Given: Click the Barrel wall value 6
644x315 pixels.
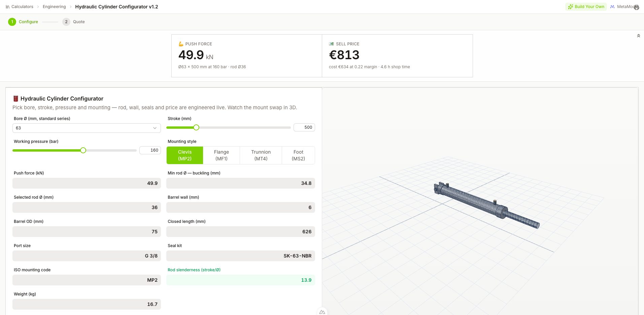Looking at the screenshot, I should click(x=241, y=207).
